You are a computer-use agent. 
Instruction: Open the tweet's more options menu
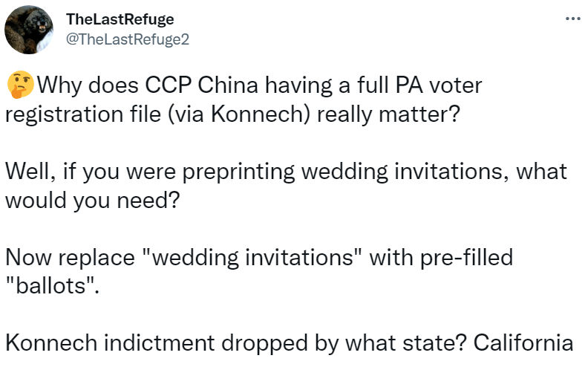(572, 19)
